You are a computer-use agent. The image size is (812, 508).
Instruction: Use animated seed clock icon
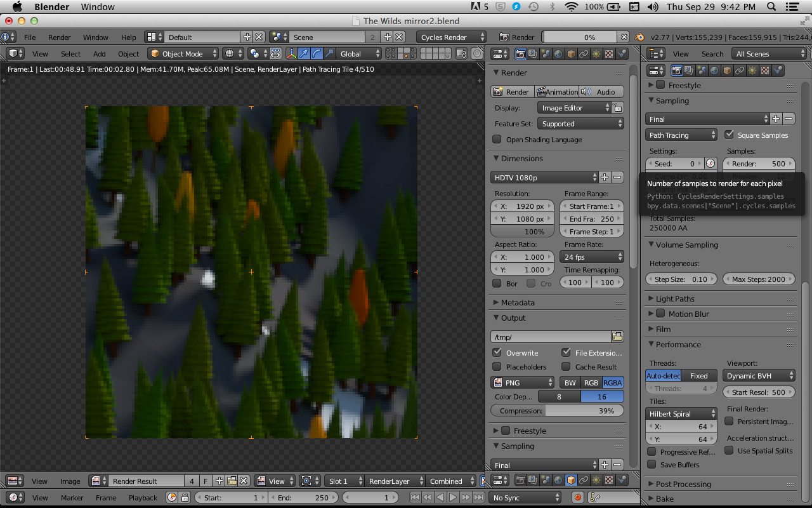[710, 164]
